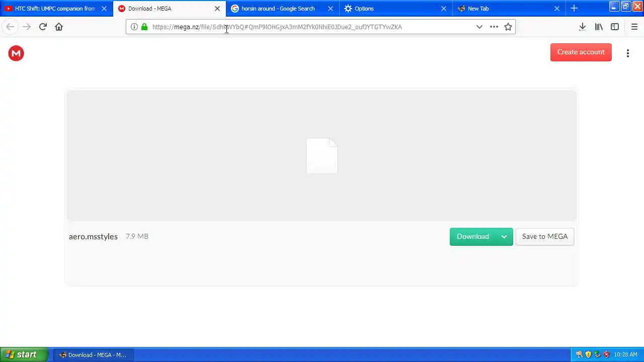Select the Download - MEGA taskbar item

pyautogui.click(x=93, y=355)
